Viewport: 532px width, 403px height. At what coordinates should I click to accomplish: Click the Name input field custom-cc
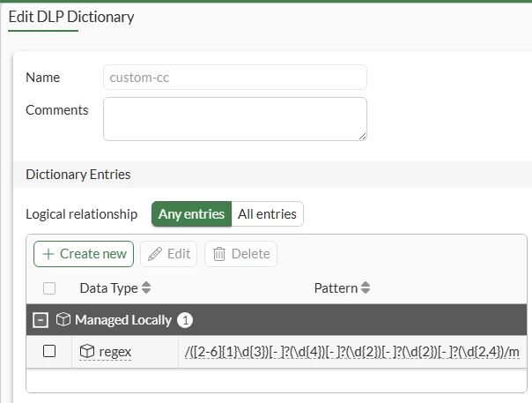(x=235, y=78)
